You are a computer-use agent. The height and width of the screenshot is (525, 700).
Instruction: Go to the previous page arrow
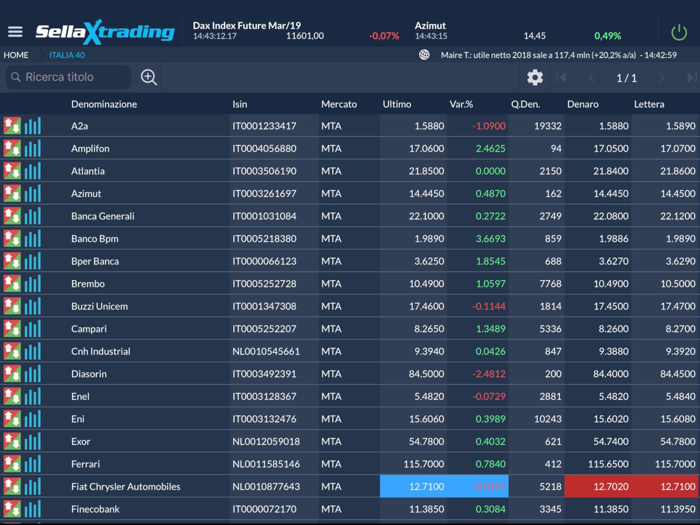click(x=591, y=78)
